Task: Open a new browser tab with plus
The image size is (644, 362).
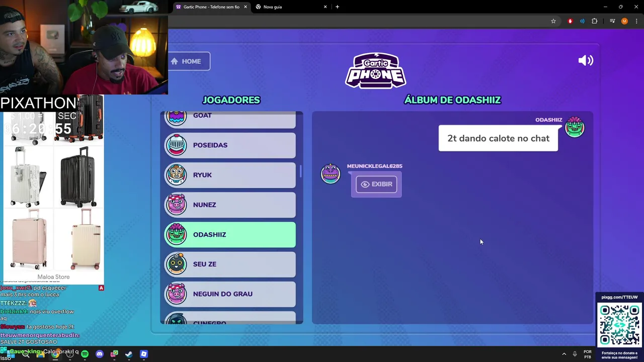Action: [337, 7]
